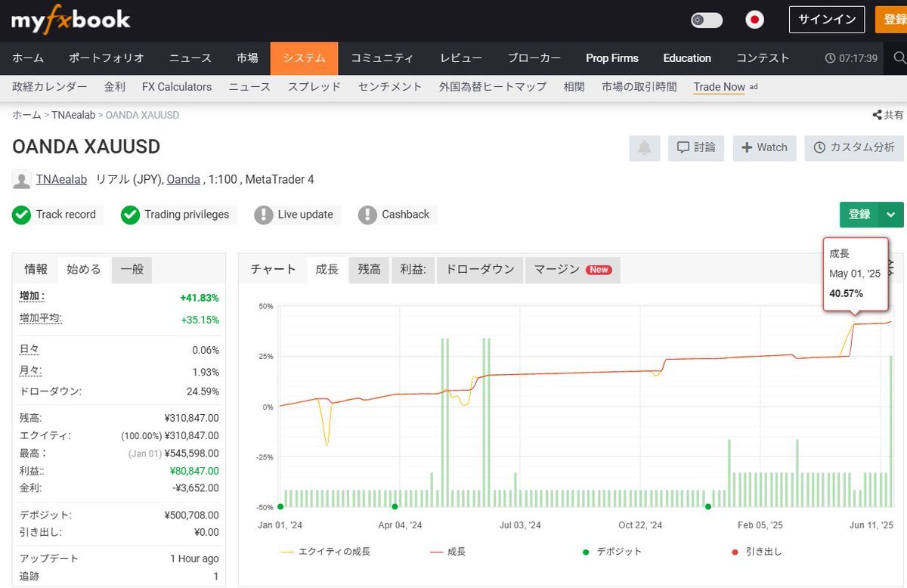907x588 pixels.
Task: Open the 政経カレンダー link
Action: pyautogui.click(x=50, y=87)
